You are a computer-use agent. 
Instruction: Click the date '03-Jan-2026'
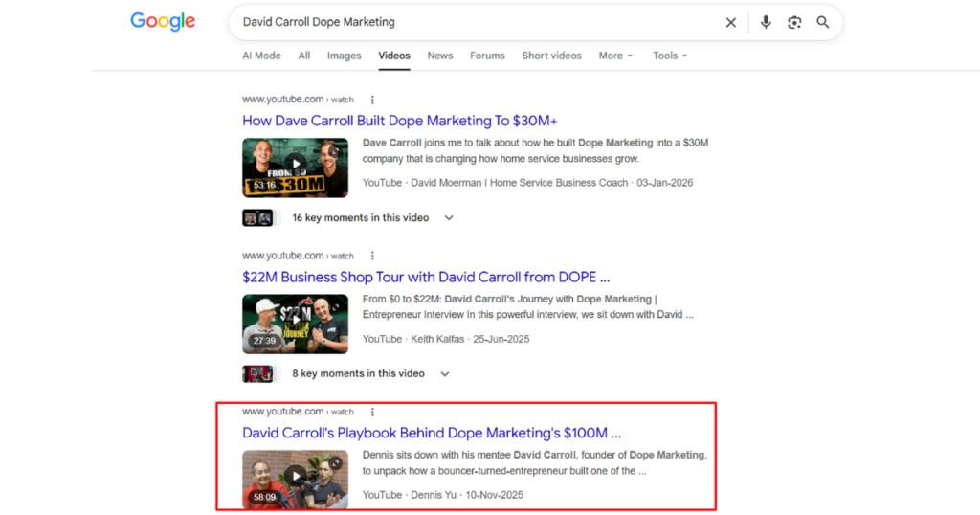coord(665,183)
